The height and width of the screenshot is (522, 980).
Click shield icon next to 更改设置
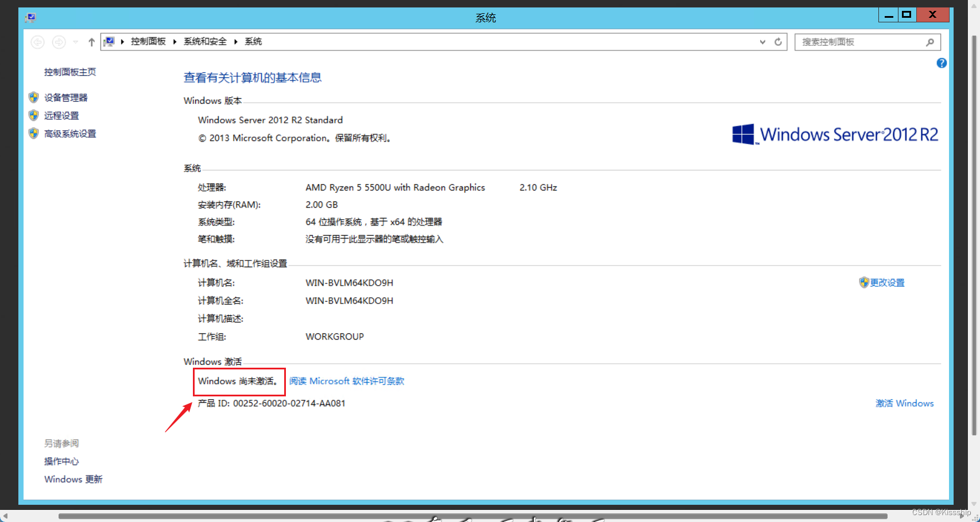[x=864, y=282]
